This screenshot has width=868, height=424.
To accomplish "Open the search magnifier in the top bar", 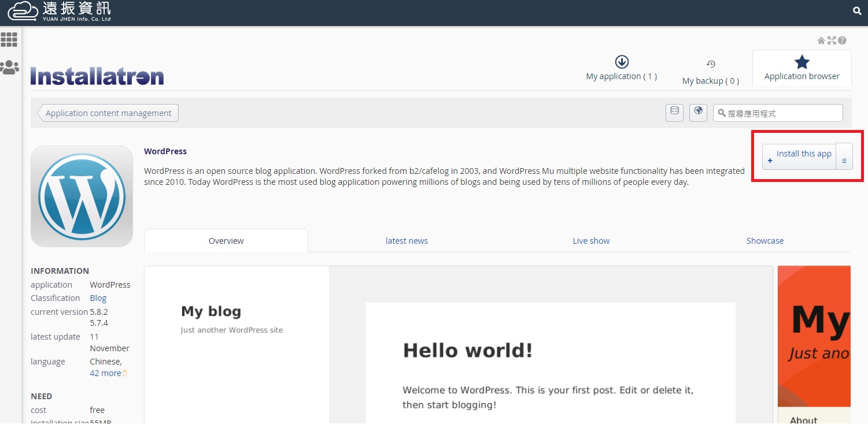I will [857, 11].
